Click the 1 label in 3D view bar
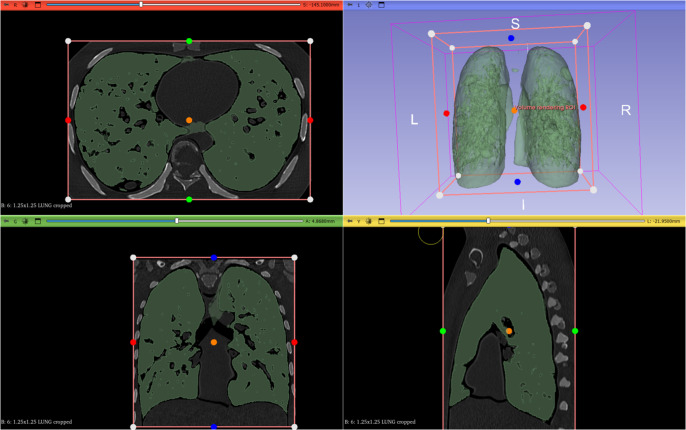The width and height of the screenshot is (686, 430). 359,5
